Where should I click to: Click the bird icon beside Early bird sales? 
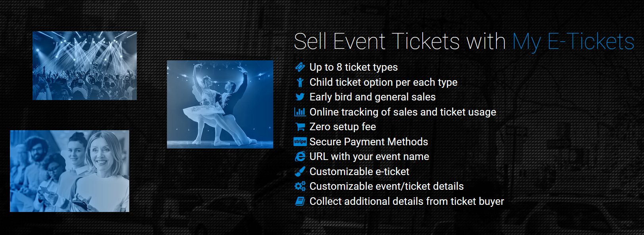(300, 97)
